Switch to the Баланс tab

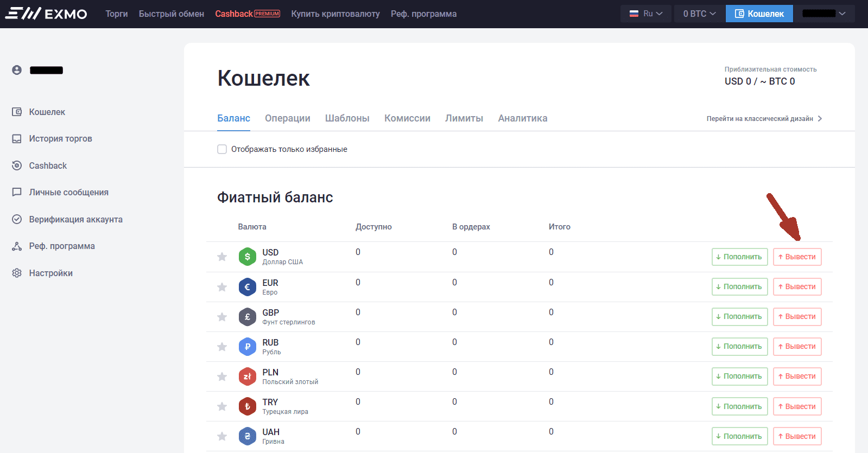click(234, 118)
